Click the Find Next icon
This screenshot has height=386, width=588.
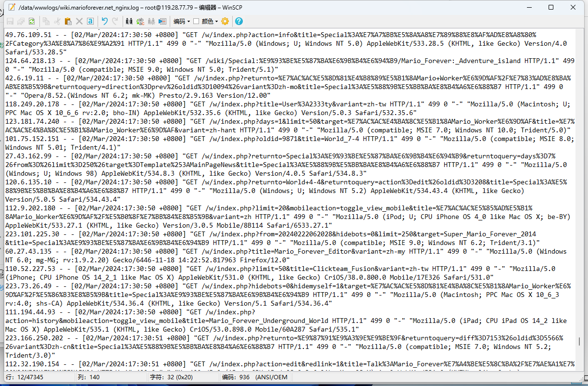pyautogui.click(x=151, y=21)
